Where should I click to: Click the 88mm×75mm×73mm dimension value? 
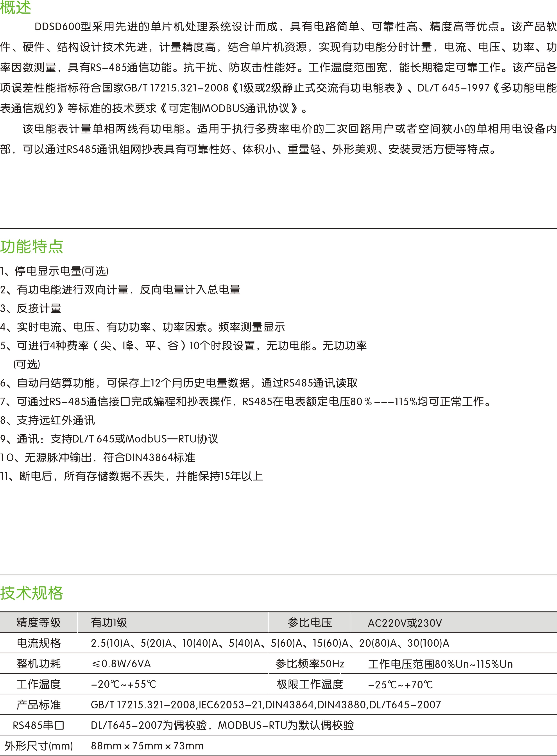coord(147,746)
